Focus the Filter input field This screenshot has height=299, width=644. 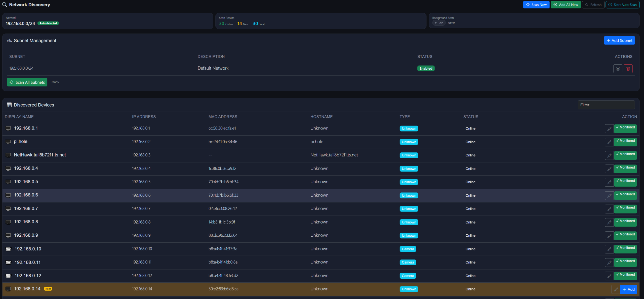pyautogui.click(x=606, y=105)
